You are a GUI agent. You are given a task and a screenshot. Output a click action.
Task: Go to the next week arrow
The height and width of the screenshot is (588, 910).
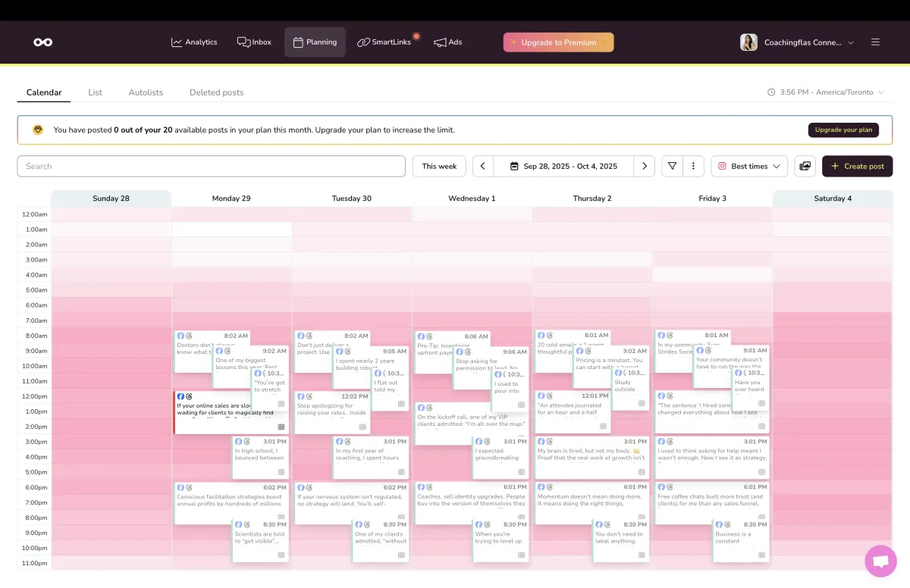644,166
